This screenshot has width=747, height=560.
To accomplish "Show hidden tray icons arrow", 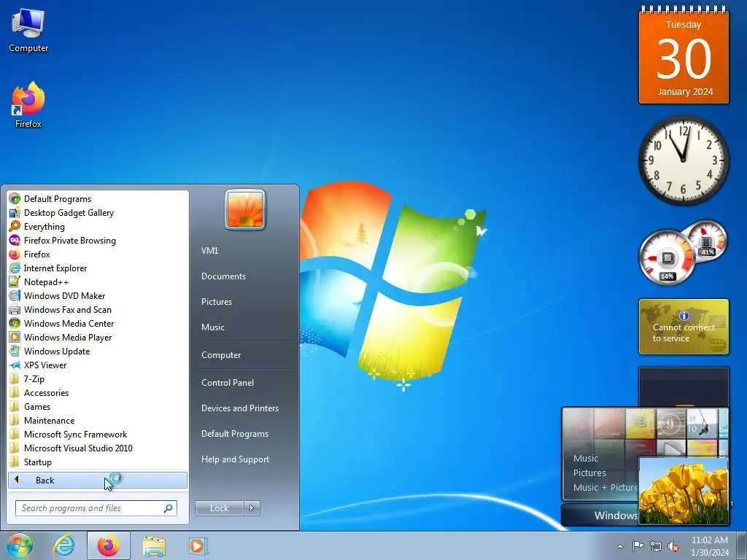I will point(620,546).
